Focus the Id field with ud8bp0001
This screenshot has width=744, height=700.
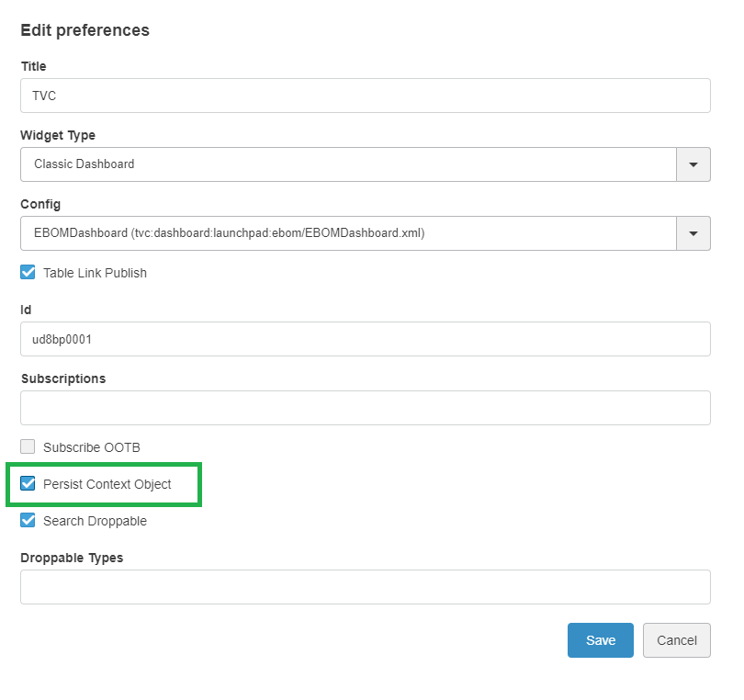tap(365, 339)
